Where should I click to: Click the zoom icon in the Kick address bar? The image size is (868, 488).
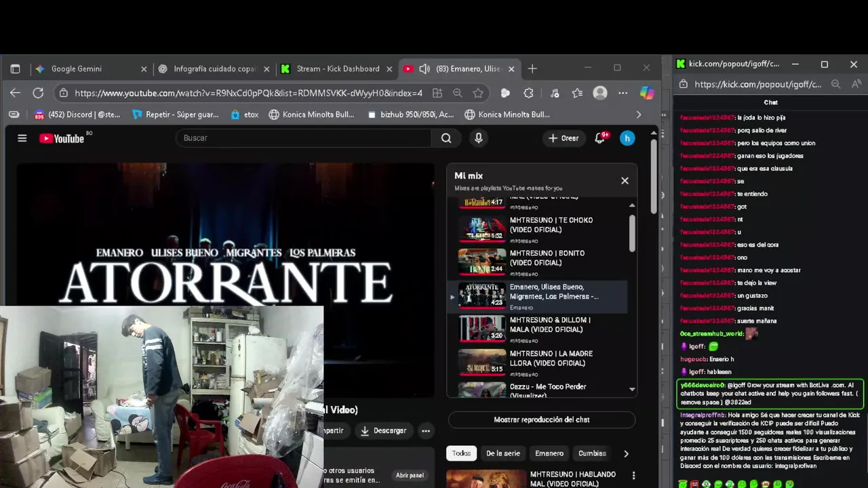pos(836,84)
